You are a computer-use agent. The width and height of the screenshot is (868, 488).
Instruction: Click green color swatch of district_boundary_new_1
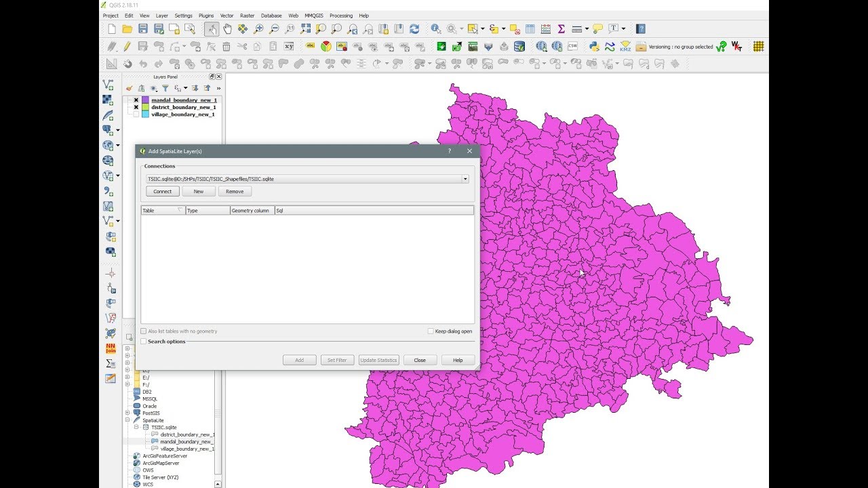145,107
